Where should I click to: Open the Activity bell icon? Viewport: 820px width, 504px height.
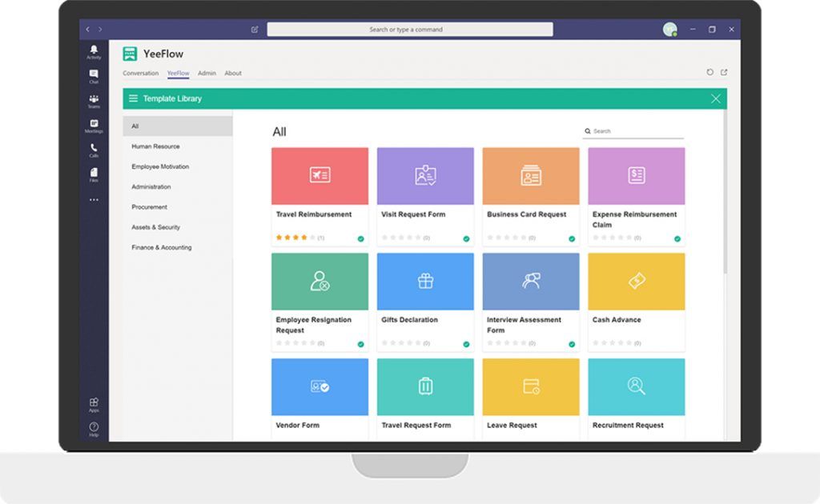tap(94, 51)
